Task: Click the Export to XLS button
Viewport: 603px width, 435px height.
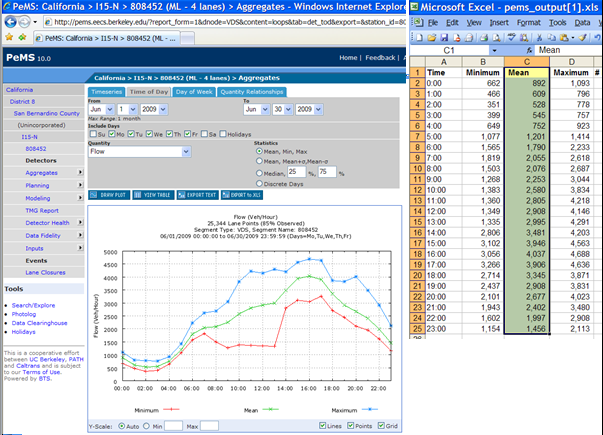Action: point(241,194)
